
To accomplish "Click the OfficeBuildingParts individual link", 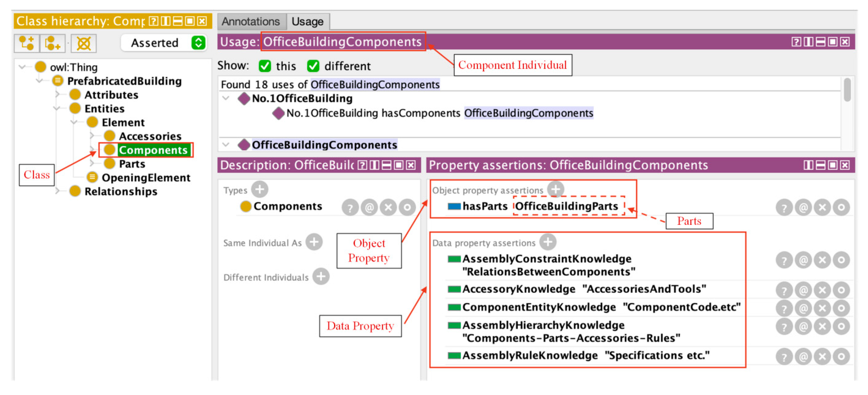I will [567, 206].
